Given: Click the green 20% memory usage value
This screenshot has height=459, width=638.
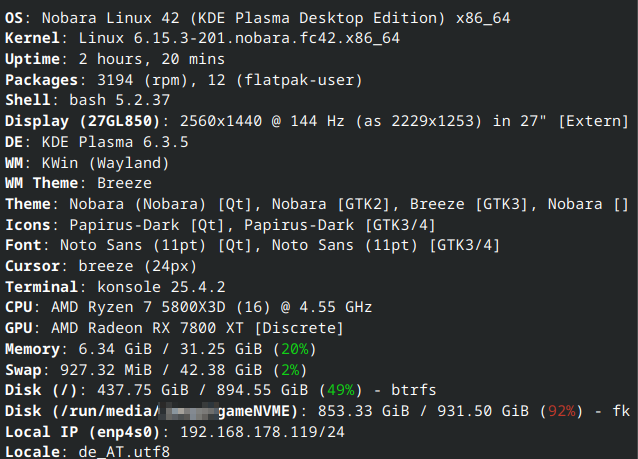Looking at the screenshot, I should [294, 349].
